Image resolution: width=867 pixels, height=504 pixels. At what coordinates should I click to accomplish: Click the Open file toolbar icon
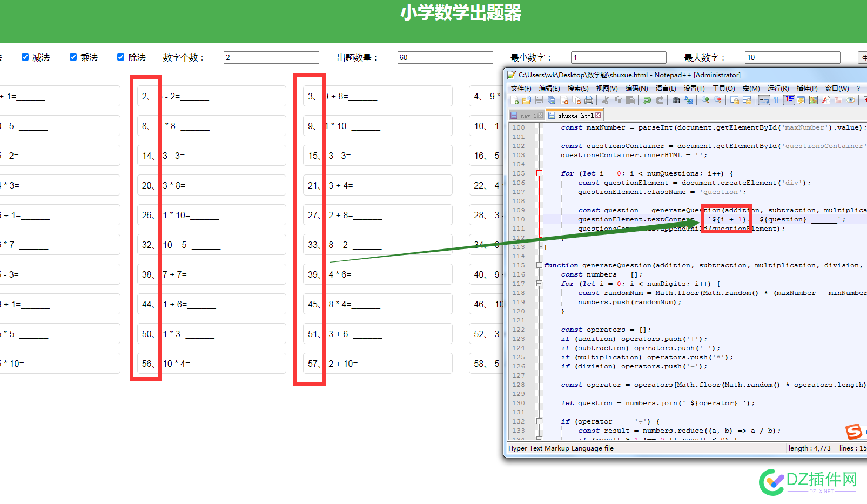pos(526,100)
